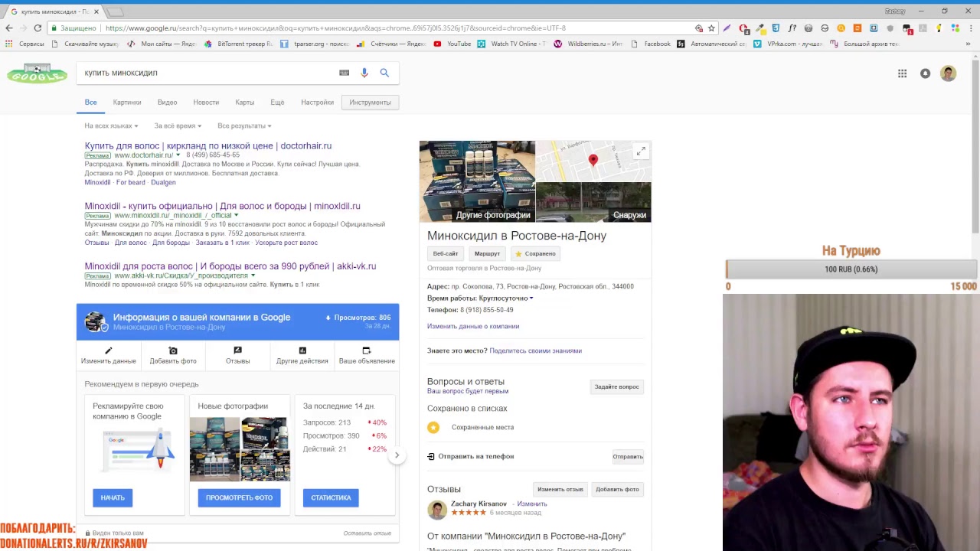
Task: Open 'Изменить данные о компании' link
Action: 473,326
